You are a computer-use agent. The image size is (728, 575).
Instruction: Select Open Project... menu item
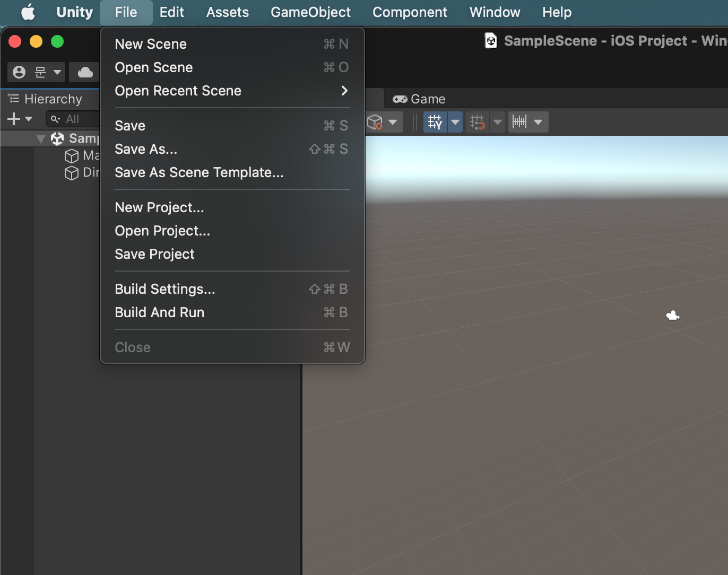point(232,231)
